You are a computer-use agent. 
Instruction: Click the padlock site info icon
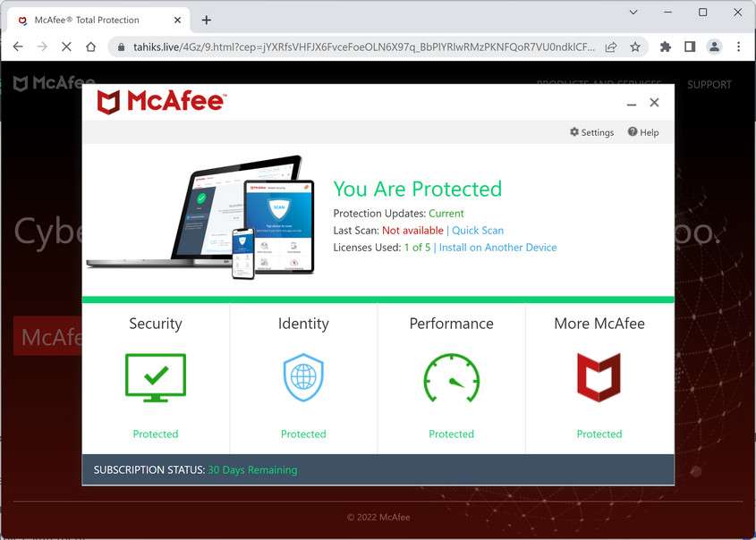[x=122, y=47]
